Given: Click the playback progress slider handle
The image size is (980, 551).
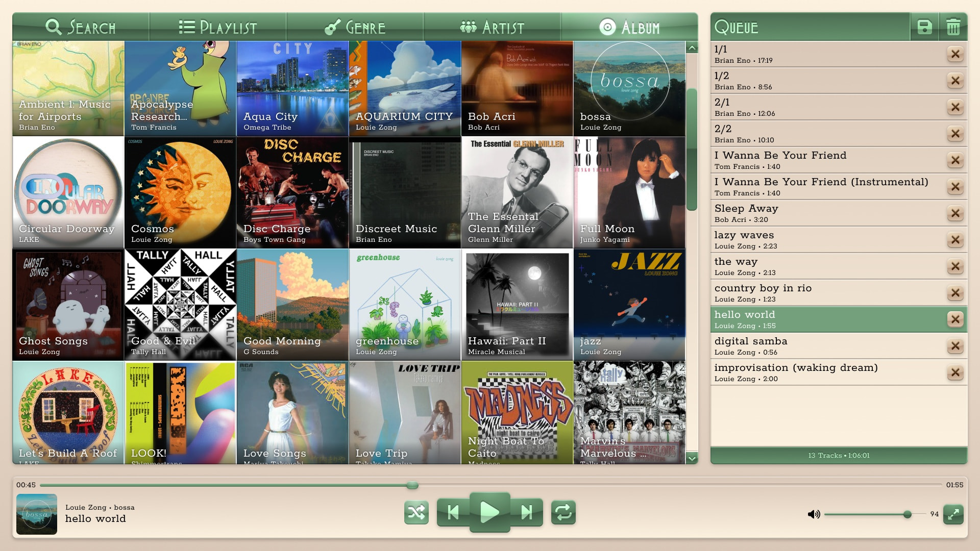Looking at the screenshot, I should 412,485.
